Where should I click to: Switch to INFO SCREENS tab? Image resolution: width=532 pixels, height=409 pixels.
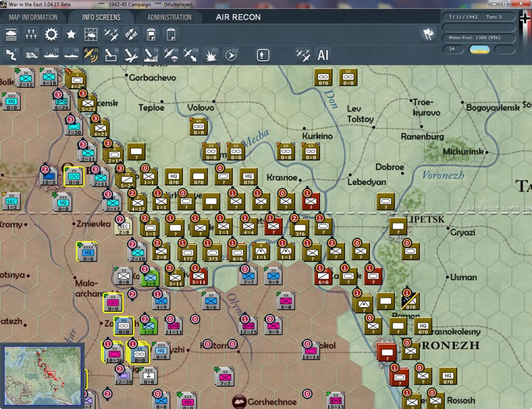tap(101, 17)
